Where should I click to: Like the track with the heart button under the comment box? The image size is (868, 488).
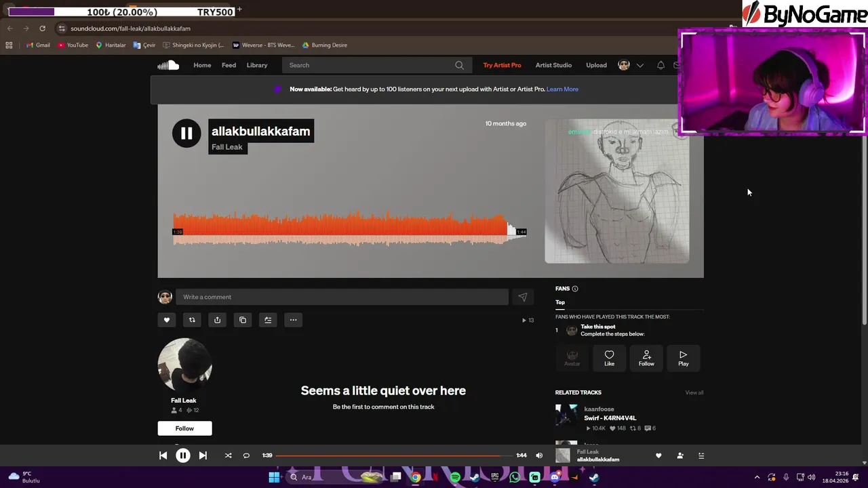pos(166,320)
